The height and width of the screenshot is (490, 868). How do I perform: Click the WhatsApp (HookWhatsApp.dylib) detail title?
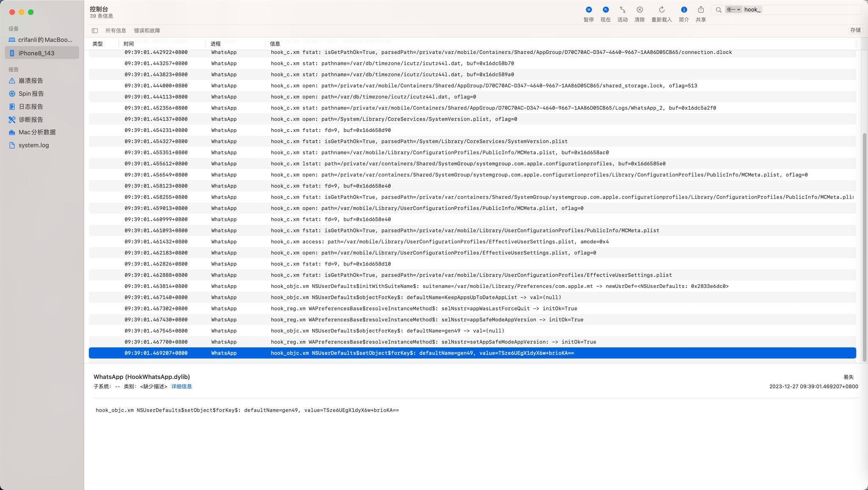[x=142, y=377]
